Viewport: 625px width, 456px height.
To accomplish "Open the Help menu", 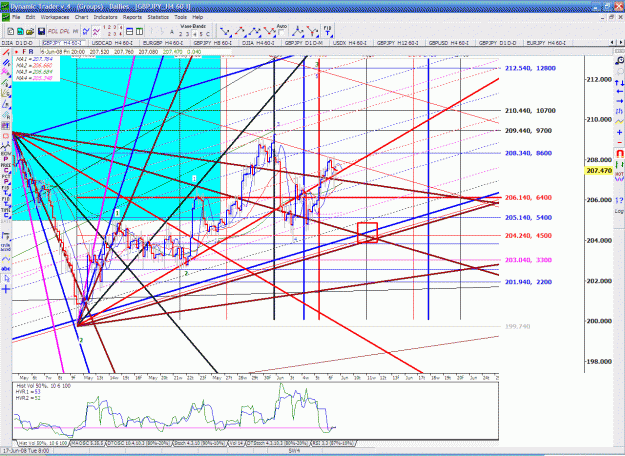I will (198, 17).
